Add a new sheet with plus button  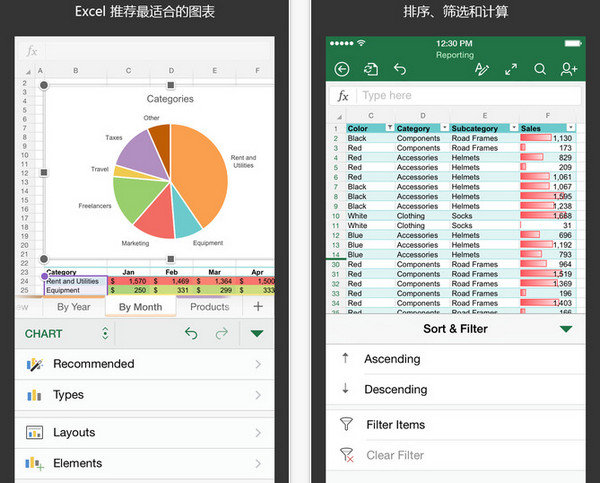click(258, 306)
